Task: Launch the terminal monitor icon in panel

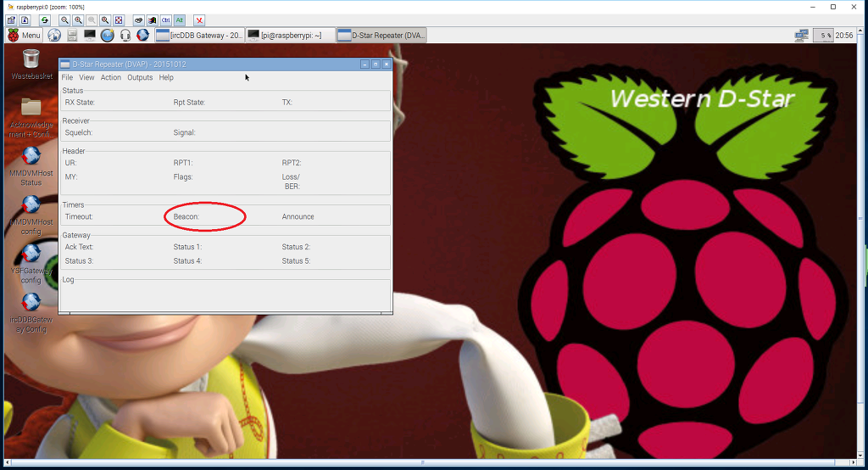Action: pos(90,35)
